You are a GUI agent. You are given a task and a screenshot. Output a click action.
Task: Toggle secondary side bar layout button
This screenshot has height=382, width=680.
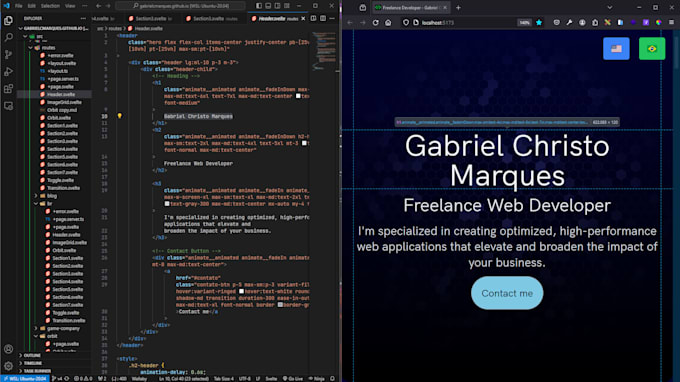(x=278, y=6)
